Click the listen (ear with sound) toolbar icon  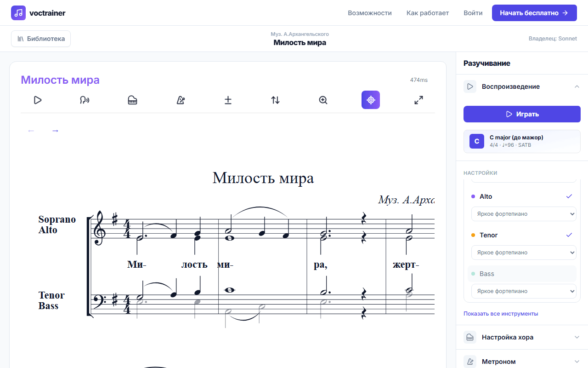click(85, 100)
